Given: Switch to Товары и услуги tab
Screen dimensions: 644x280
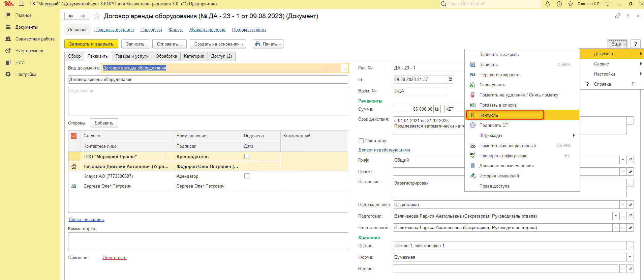Looking at the screenshot, I should pyautogui.click(x=132, y=56).
